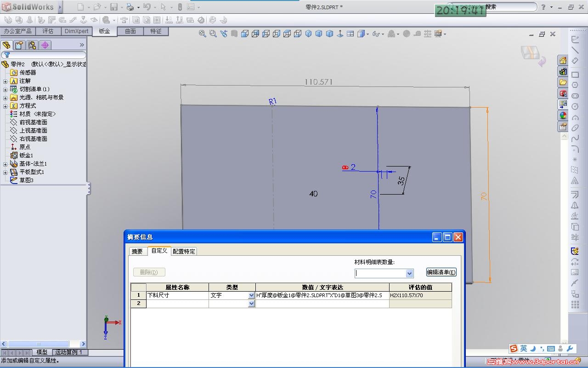Click the 110.571 dimension in the viewport
This screenshot has height=368, width=588.
[318, 82]
